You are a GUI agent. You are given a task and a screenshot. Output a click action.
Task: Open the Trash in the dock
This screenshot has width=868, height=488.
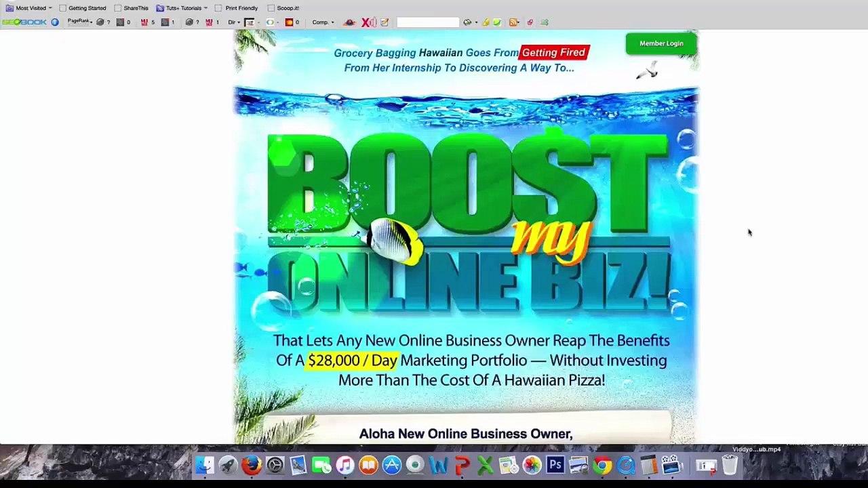(730, 465)
